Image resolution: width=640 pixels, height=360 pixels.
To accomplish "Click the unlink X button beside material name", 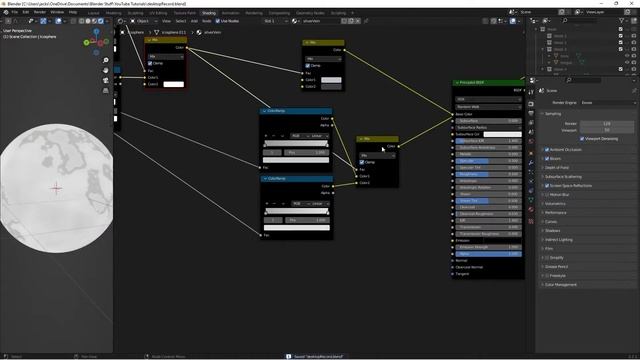I will pos(358,21).
